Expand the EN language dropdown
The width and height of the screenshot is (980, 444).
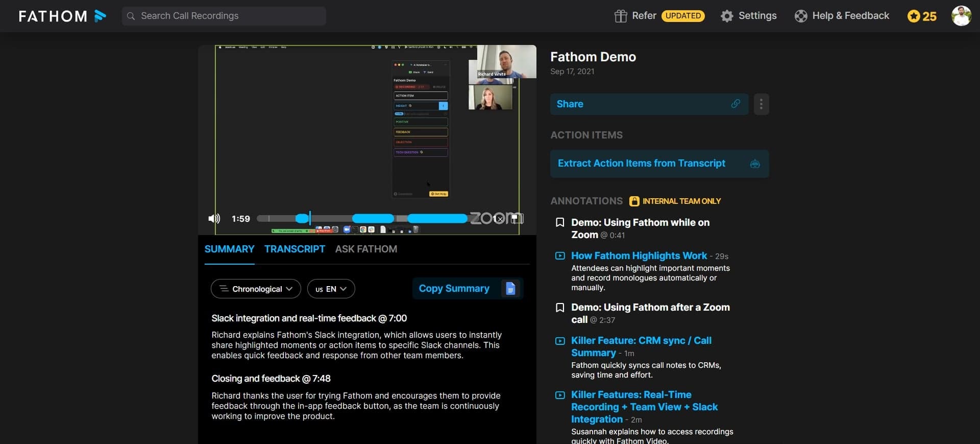(331, 289)
